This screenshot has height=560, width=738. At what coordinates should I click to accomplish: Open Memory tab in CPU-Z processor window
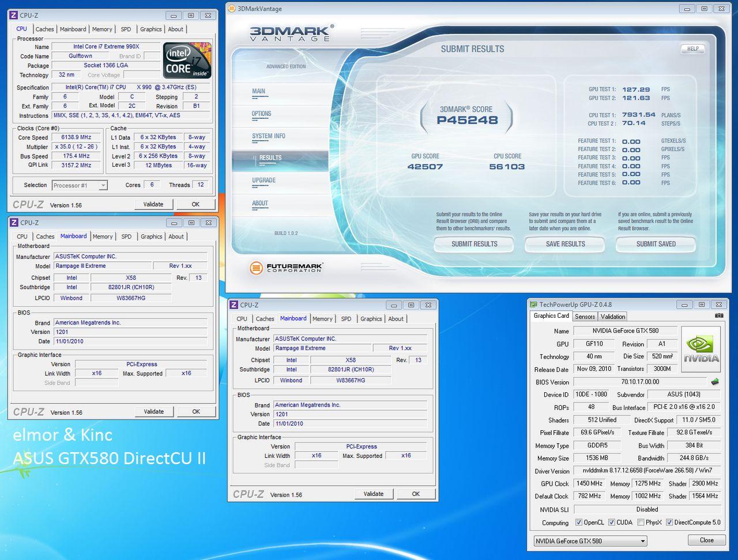[102, 29]
